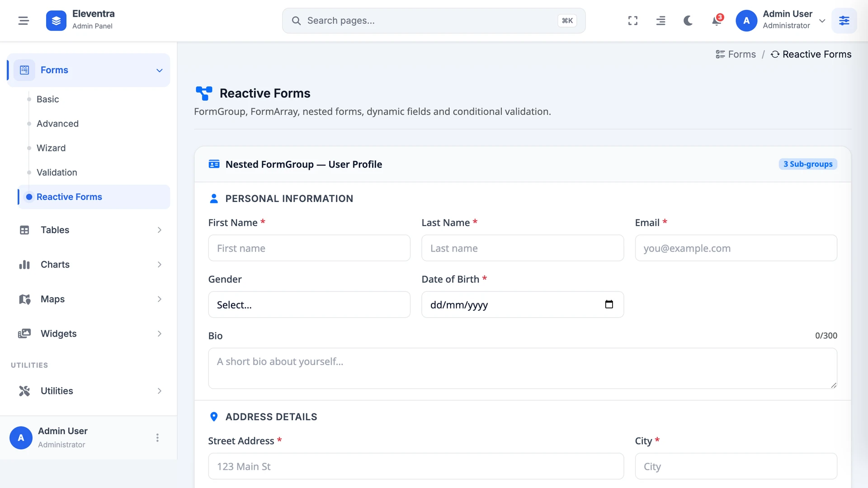Click the Personal Information person icon
This screenshot has width=868, height=488.
(214, 198)
